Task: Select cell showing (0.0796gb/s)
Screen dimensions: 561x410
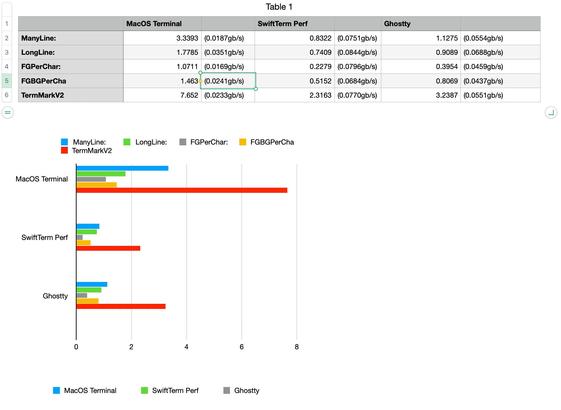Action: click(358, 67)
